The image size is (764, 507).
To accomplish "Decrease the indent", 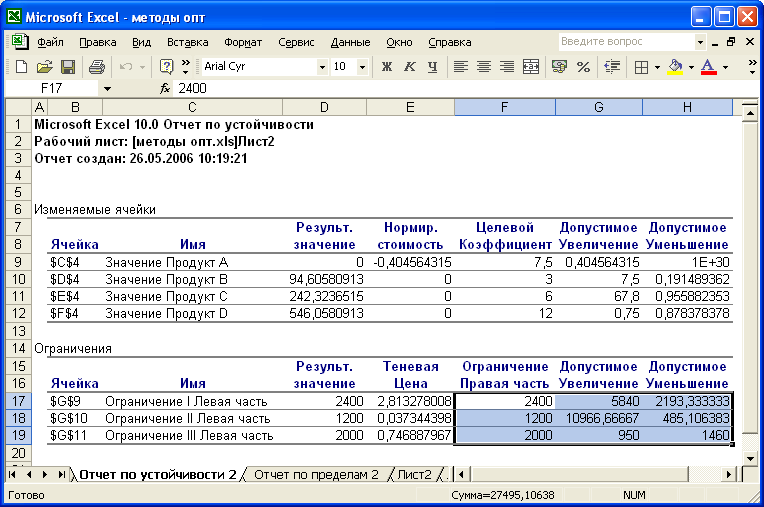I will [612, 67].
